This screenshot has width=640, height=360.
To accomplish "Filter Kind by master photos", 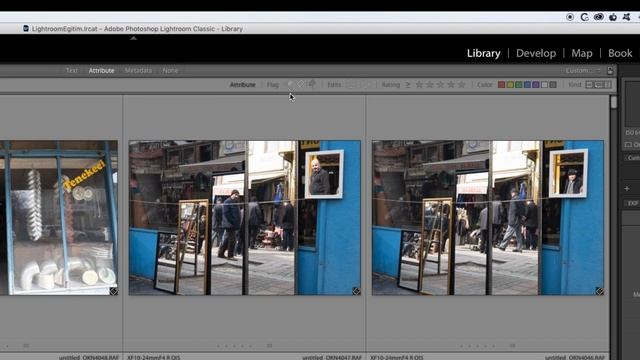I will pyautogui.click(x=589, y=84).
